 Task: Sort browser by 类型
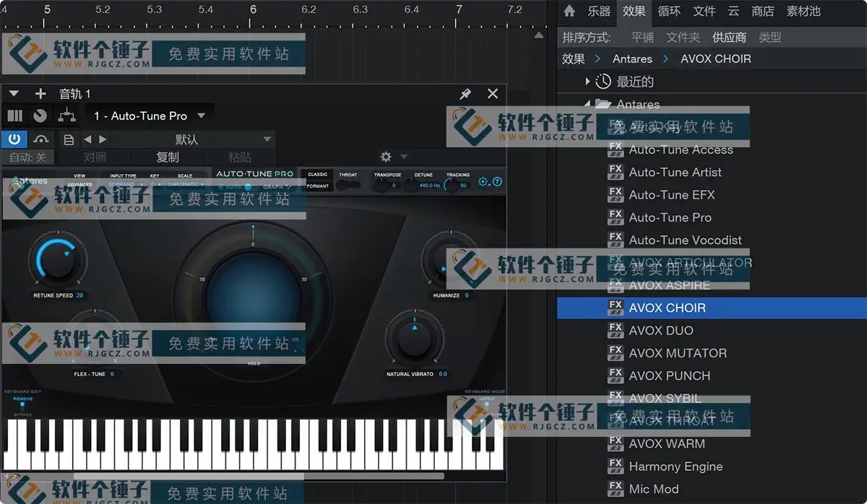(x=770, y=38)
